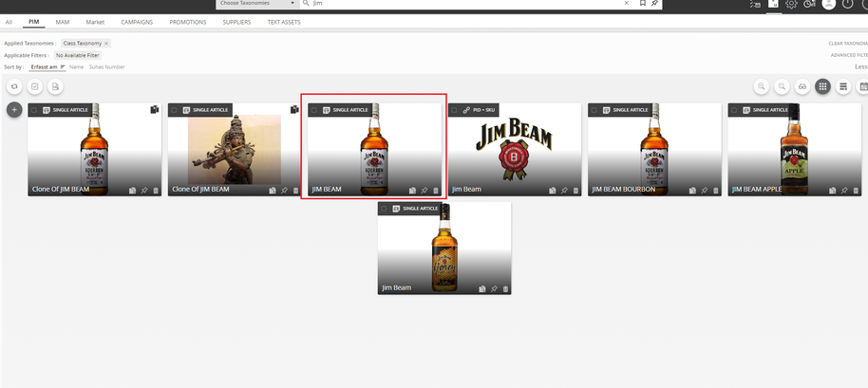Tick the checkbox on the statue Clone Of JIM BEAM card

coord(174,110)
